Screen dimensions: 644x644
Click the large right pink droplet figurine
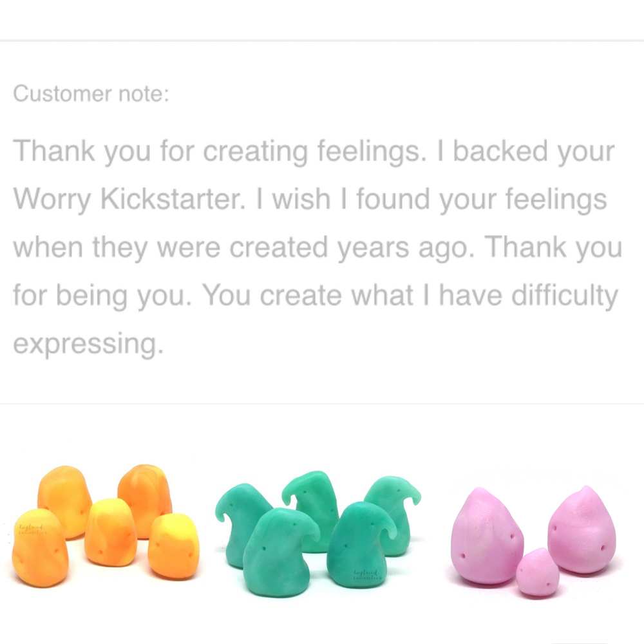[582, 529]
